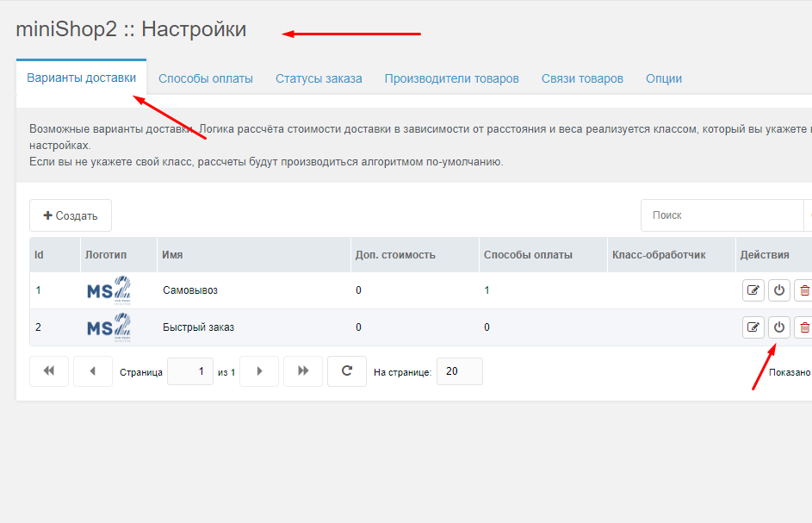Click the Самовывоз row MS2 logo
The height and width of the screenshot is (523, 812).
[x=108, y=290]
